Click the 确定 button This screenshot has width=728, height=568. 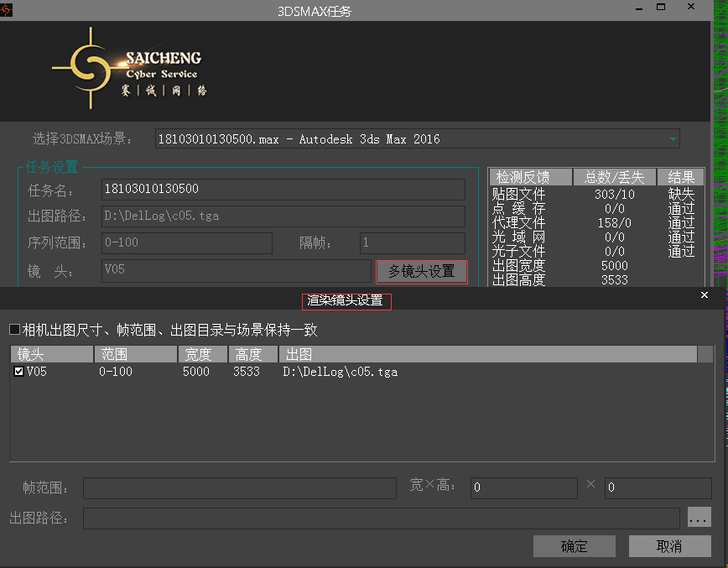pyautogui.click(x=574, y=546)
